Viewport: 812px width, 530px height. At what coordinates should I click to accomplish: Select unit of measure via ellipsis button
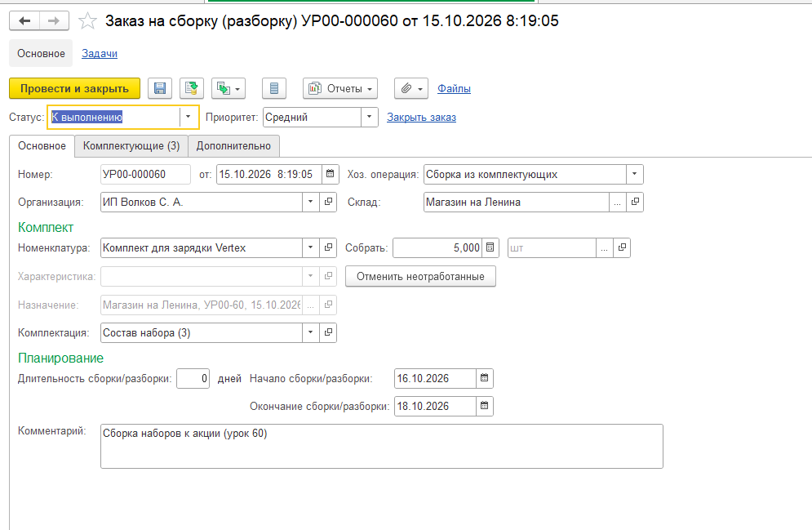(x=605, y=247)
